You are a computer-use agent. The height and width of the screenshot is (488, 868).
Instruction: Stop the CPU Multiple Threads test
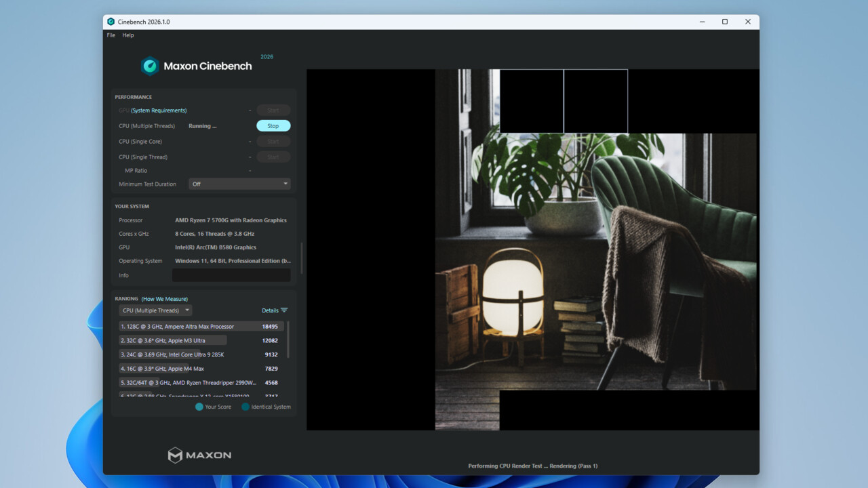tap(273, 126)
